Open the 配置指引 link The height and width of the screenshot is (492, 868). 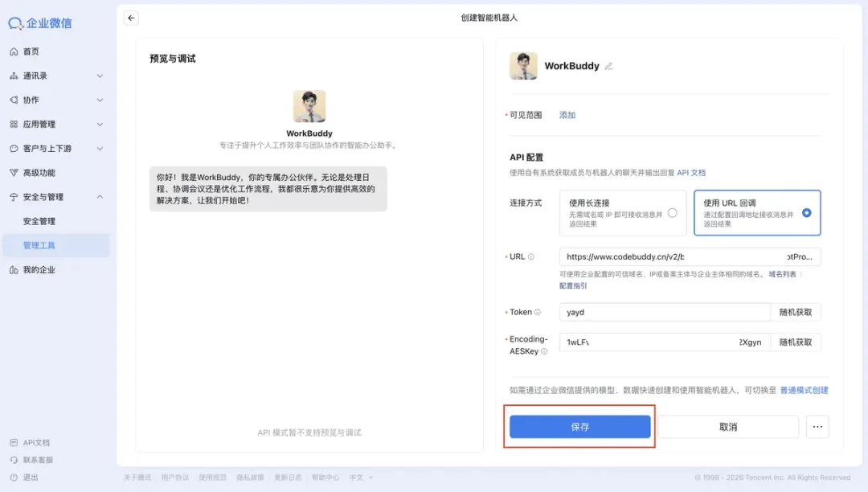click(x=573, y=285)
